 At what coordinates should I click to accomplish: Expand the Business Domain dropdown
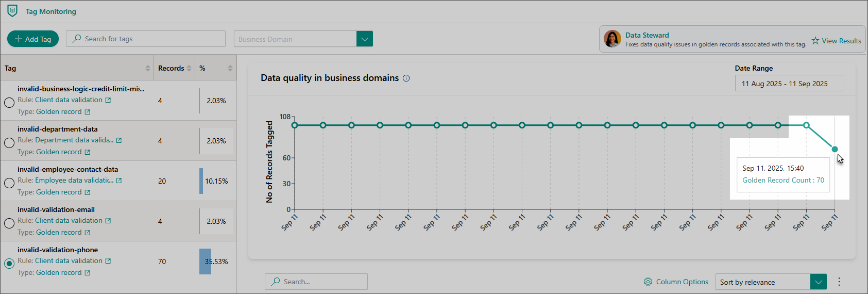click(364, 39)
